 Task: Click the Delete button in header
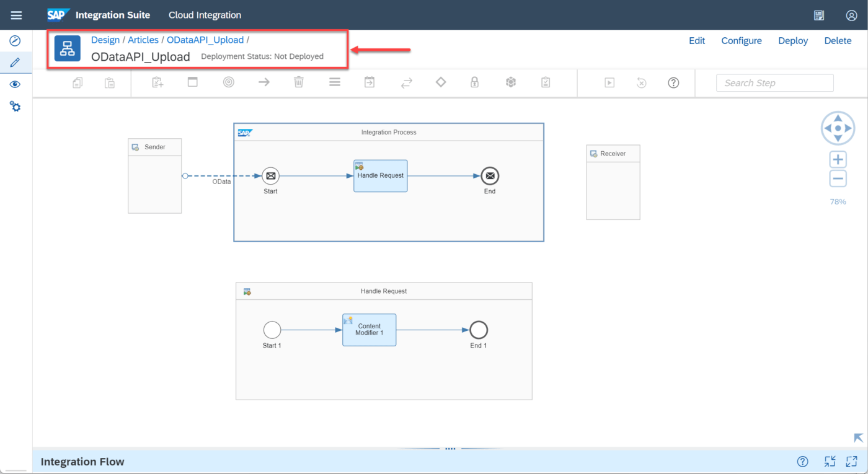point(838,40)
